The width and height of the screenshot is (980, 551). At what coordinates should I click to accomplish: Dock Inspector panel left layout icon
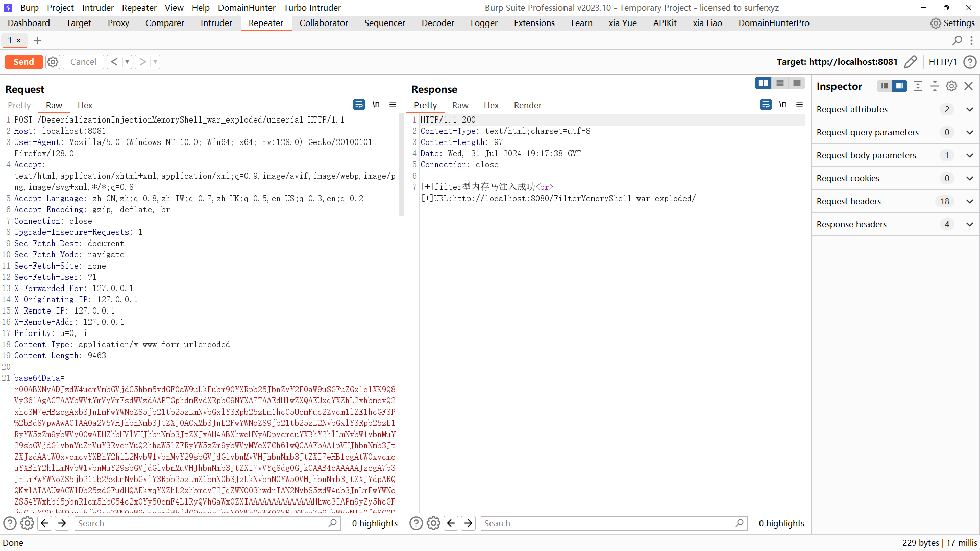885,86
